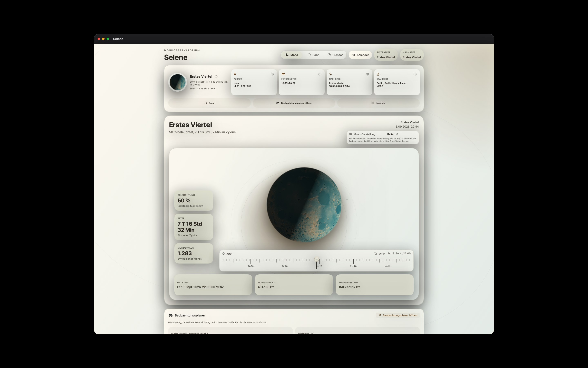
Task: Open info icon on the Azimut card
Action: click(x=272, y=74)
